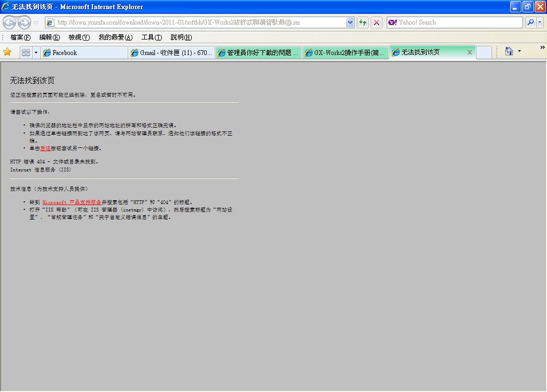Click the Microsoft 产品支持服务 link
547x392 pixels.
pos(72,202)
